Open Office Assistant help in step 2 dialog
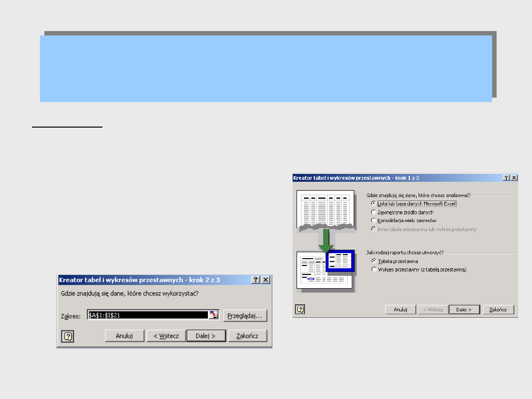The image size is (532, 399). coord(67,336)
